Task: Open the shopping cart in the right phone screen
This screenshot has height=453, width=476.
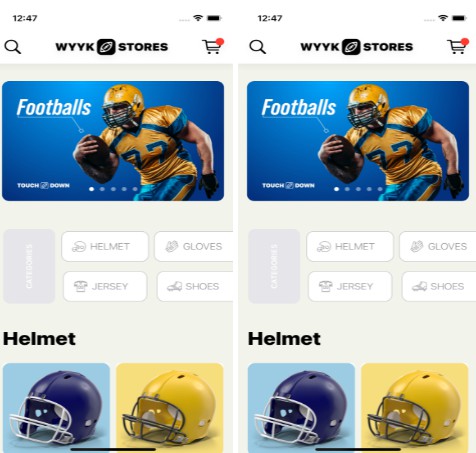Action: [x=458, y=46]
